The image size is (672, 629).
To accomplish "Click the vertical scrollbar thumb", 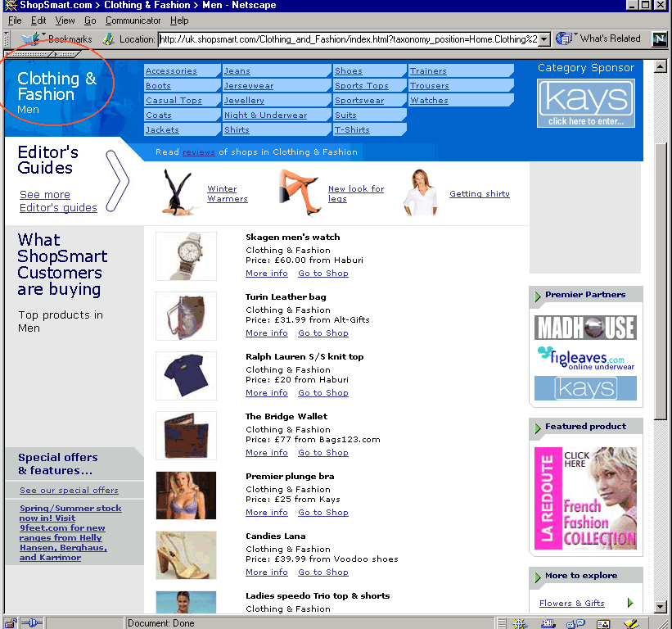I will [661, 281].
